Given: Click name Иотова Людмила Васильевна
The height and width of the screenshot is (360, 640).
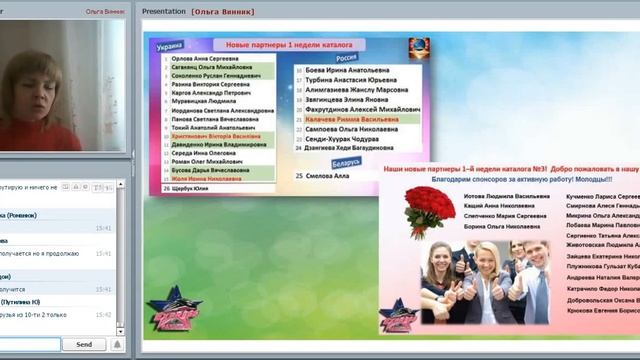Looking at the screenshot, I should (506, 196).
